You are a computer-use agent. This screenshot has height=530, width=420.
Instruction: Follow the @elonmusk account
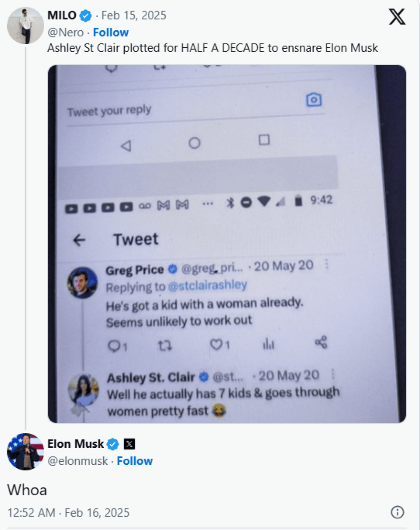click(x=135, y=461)
